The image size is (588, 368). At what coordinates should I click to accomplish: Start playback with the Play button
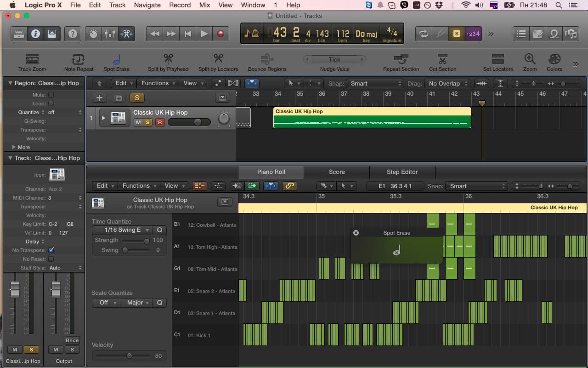click(204, 34)
